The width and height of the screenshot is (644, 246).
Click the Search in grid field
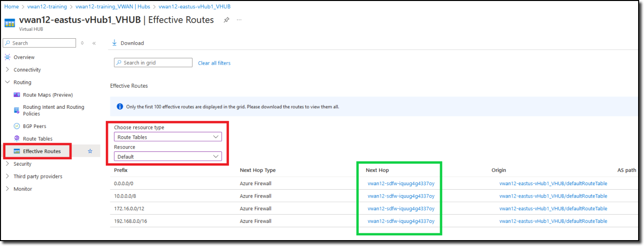tap(153, 63)
